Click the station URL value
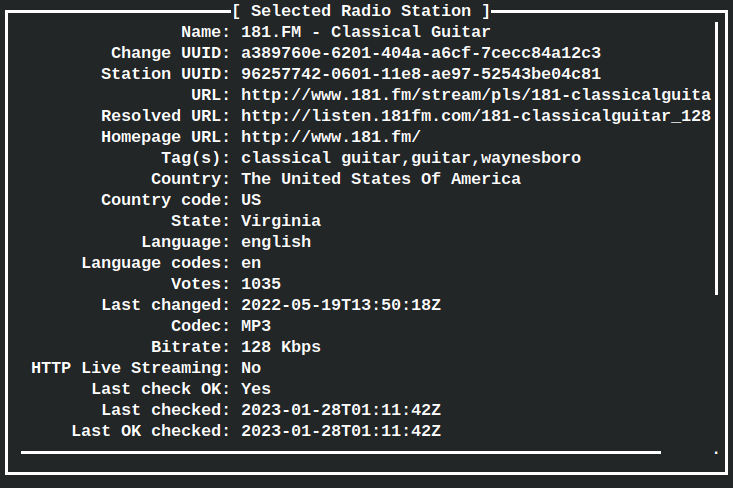Screen dimensions: 733x488 (x=476, y=95)
